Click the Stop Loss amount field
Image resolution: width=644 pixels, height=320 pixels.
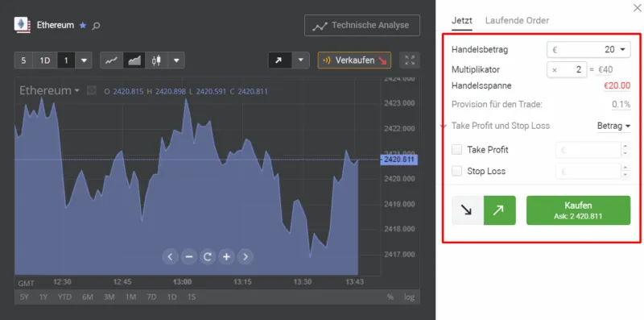point(588,172)
